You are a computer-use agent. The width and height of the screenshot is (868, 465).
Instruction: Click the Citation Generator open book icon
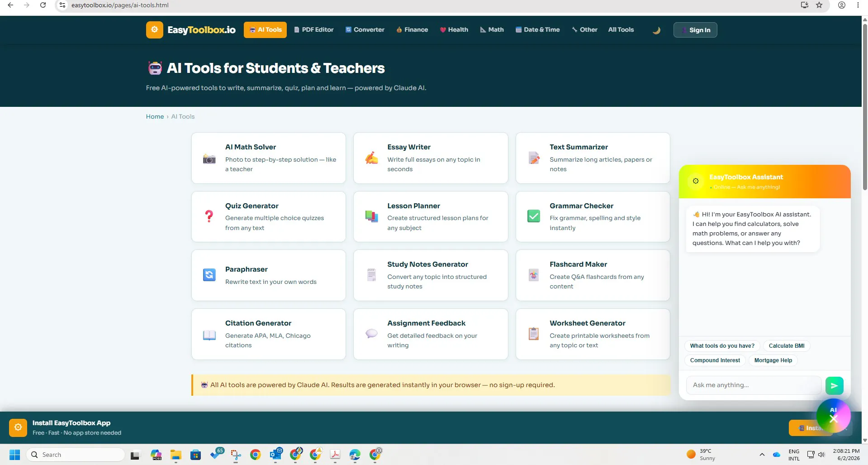[x=209, y=335]
